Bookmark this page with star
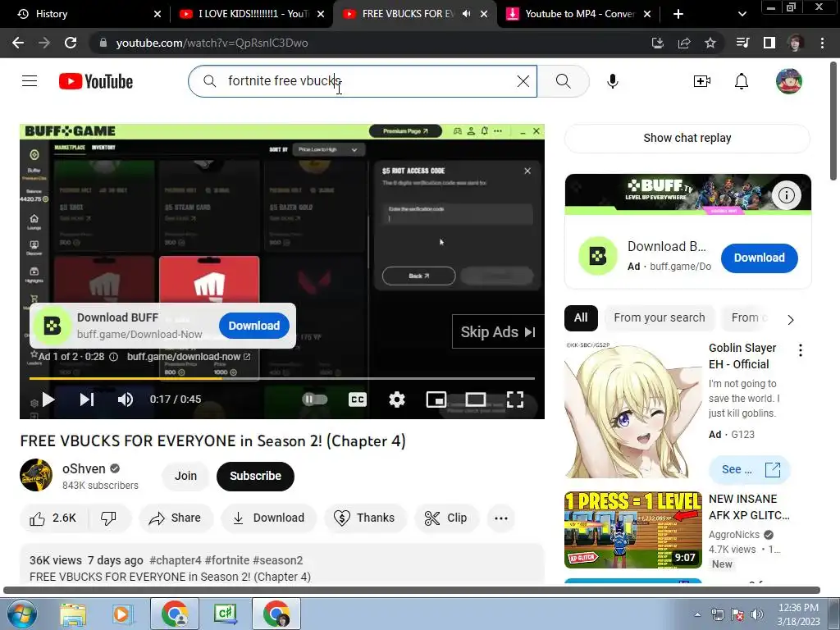 coord(710,43)
